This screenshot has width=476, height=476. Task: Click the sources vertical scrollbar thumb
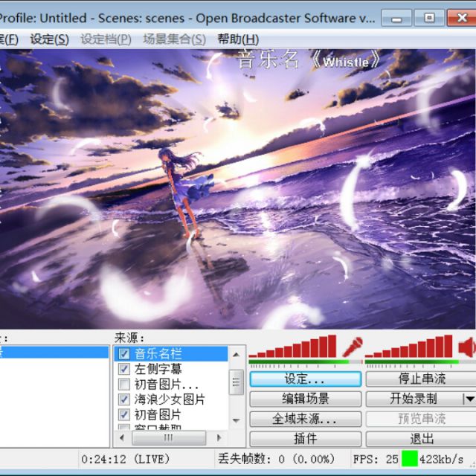click(237, 382)
